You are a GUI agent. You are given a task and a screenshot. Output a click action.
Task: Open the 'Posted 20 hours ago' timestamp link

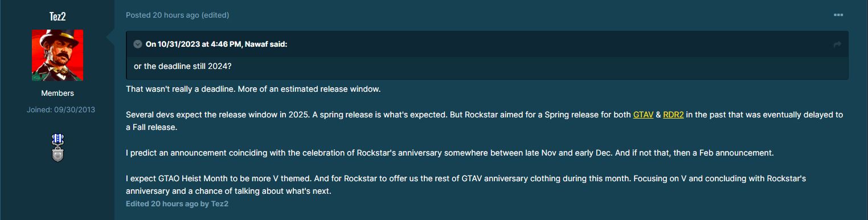pos(162,15)
